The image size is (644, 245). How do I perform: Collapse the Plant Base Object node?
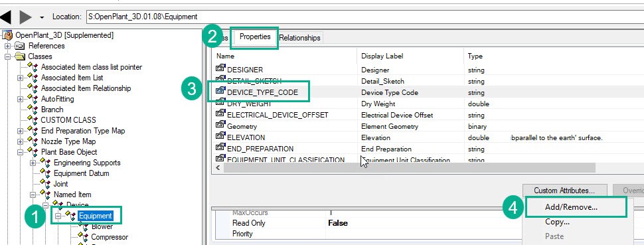(x=20, y=152)
